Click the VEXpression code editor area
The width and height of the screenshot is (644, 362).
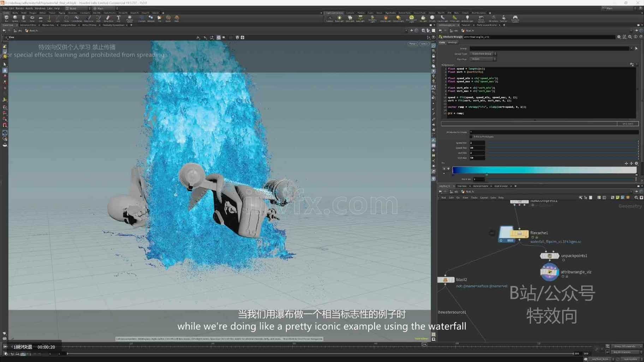[539, 92]
